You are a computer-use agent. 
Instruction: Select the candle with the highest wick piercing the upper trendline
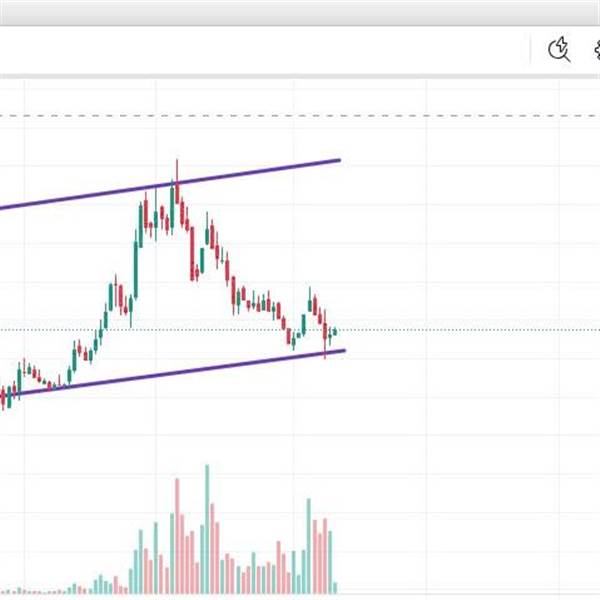[177, 181]
